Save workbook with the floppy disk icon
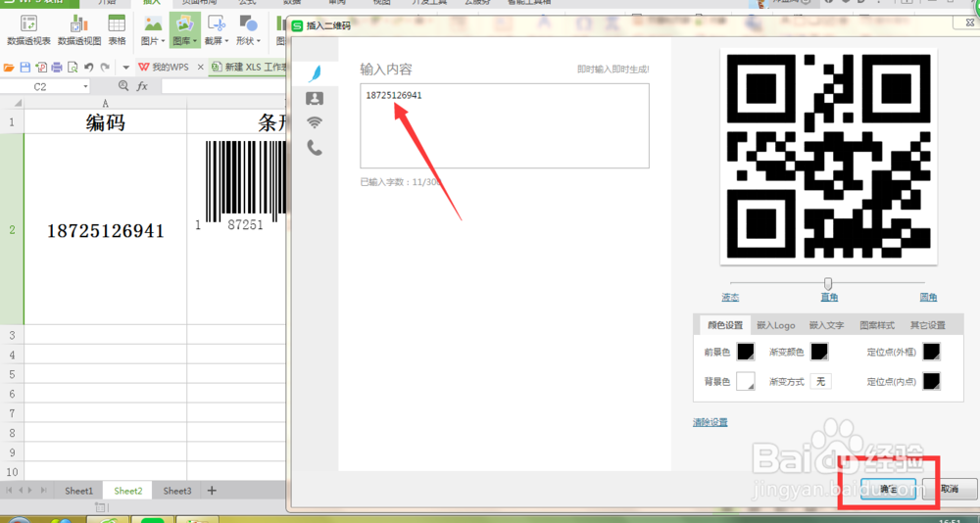The width and height of the screenshot is (980, 523). (25, 67)
